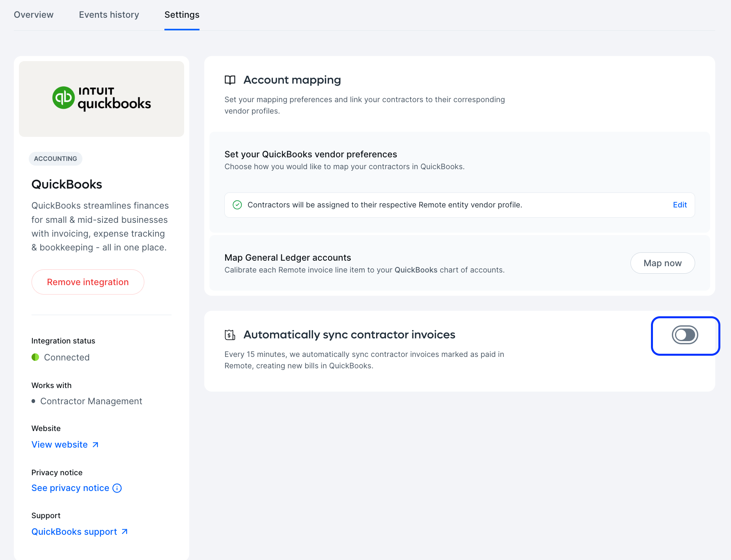Edit the vendor profile preference
This screenshot has height=560, width=731.
[x=680, y=205]
